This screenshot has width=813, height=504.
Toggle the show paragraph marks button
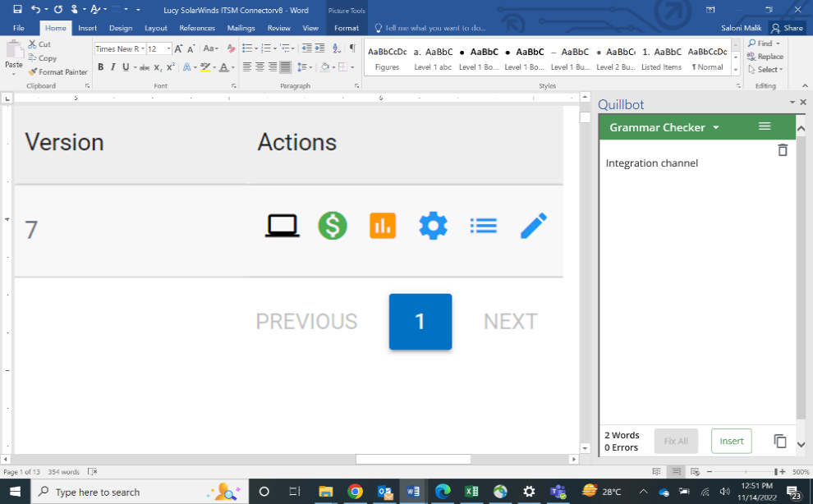click(x=352, y=48)
